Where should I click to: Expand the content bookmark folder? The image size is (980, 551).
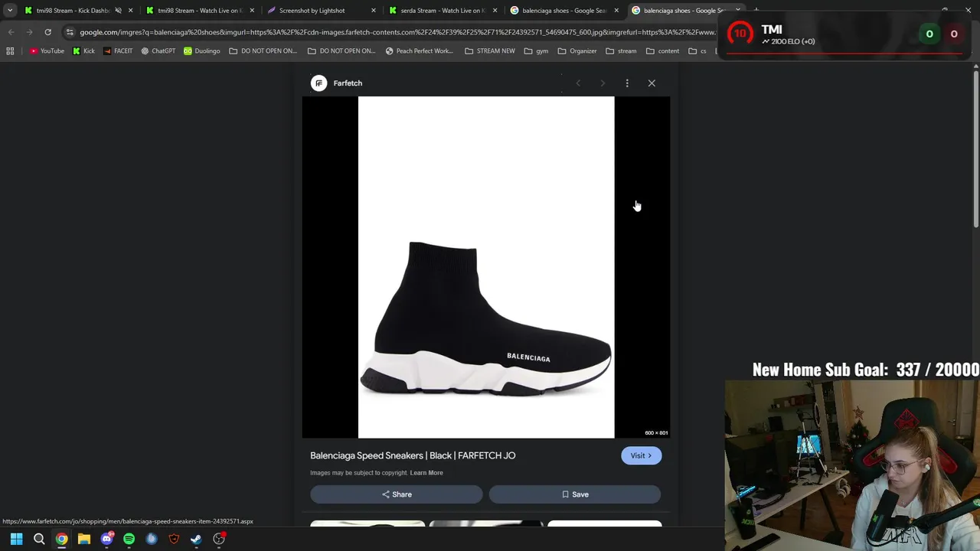[662, 51]
